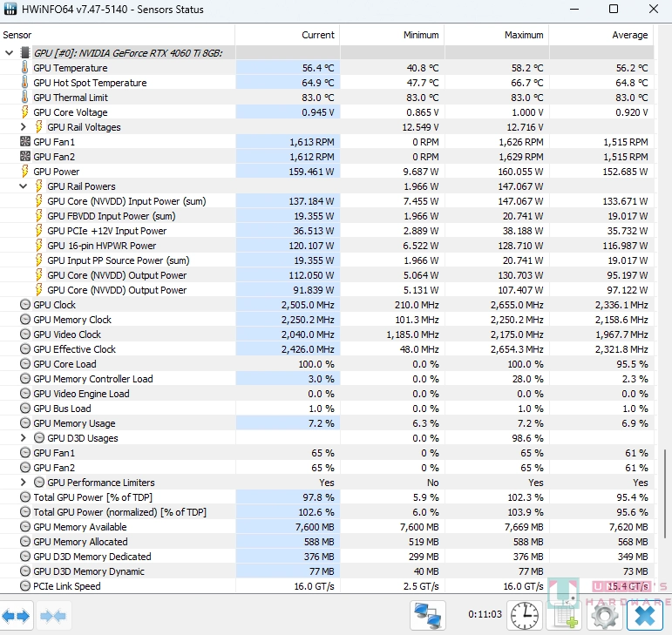Viewport: 672px width, 635px height.
Task: Click the 0:11:03 elapsed time readout
Action: tap(485, 614)
